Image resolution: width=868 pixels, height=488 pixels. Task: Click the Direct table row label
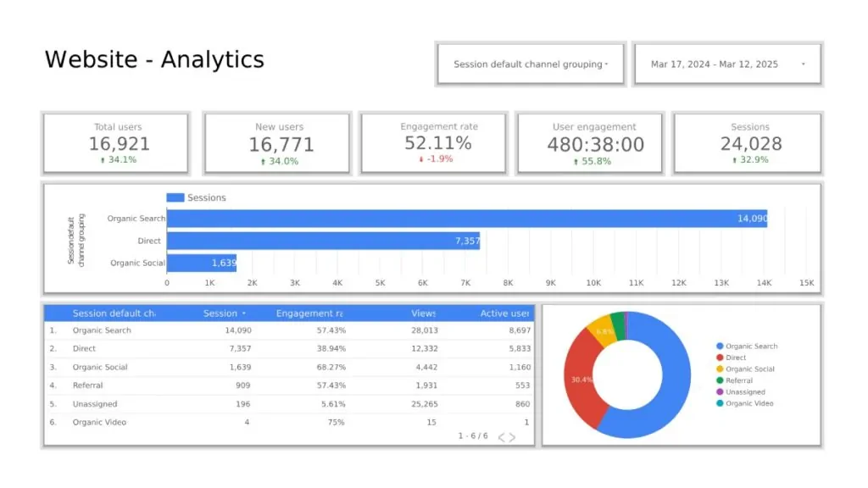(x=84, y=348)
